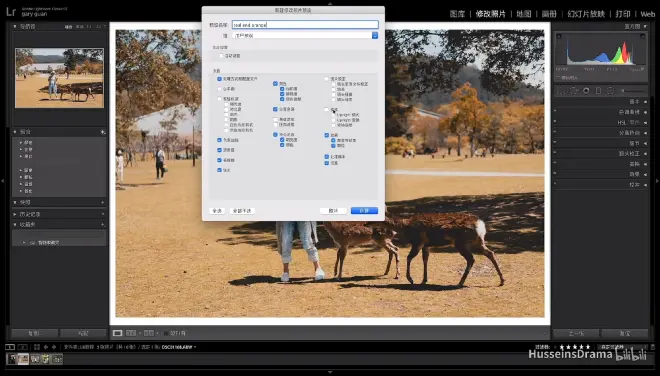This screenshot has height=376, width=660.
Task: Select the Spot Removal tool icon
Action: pos(574,91)
